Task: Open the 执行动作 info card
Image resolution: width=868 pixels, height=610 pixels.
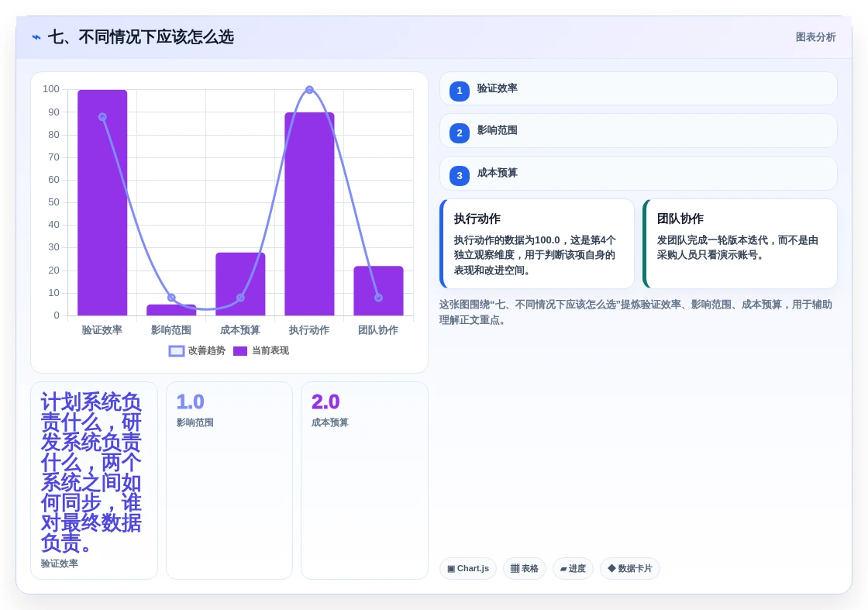Action: [536, 243]
